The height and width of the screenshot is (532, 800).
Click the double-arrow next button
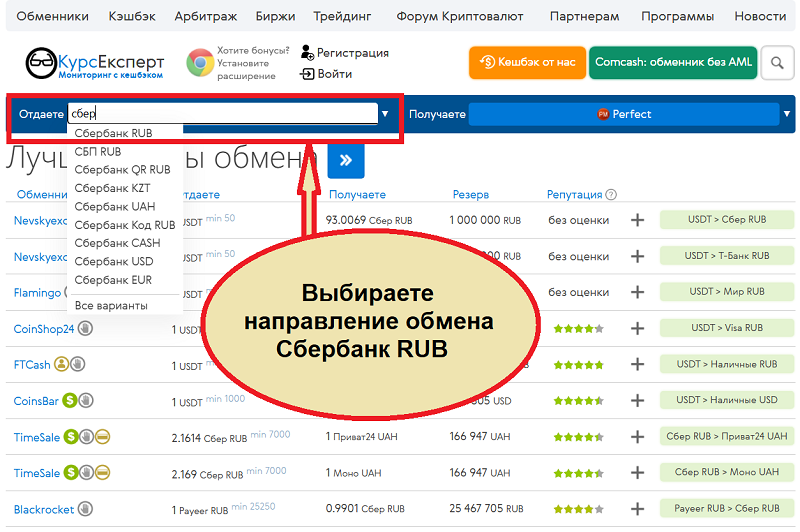point(346,161)
